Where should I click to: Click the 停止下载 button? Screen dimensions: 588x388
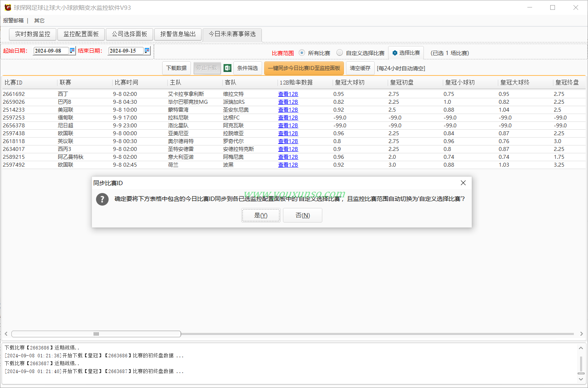click(207, 68)
